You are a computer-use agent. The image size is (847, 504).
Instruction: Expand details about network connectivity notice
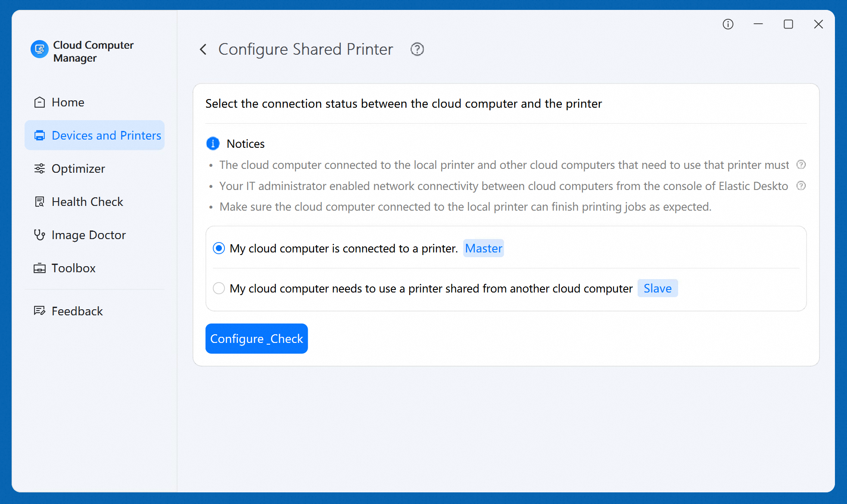click(801, 186)
